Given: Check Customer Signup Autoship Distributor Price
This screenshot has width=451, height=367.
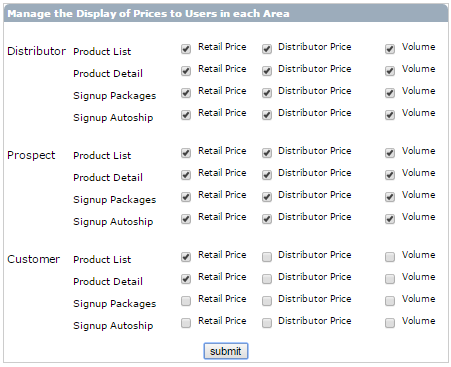Looking at the screenshot, I should (x=267, y=323).
